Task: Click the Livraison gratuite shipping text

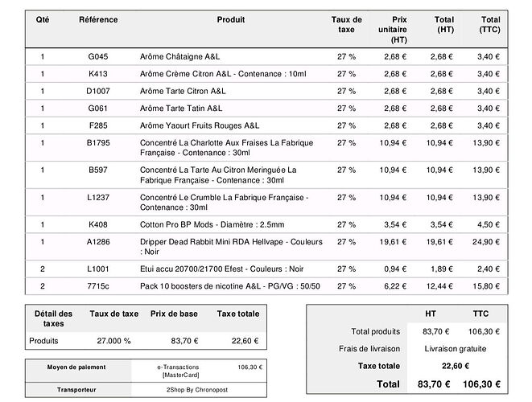Action: click(455, 348)
